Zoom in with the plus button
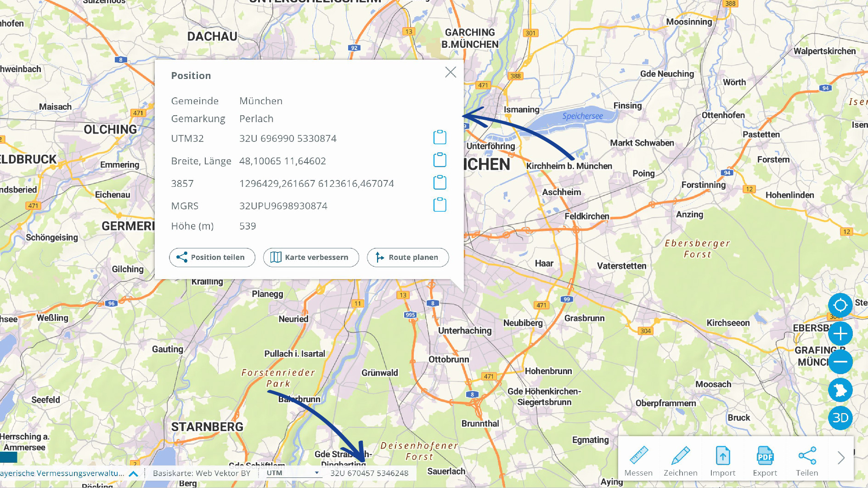The width and height of the screenshot is (868, 488). click(840, 334)
